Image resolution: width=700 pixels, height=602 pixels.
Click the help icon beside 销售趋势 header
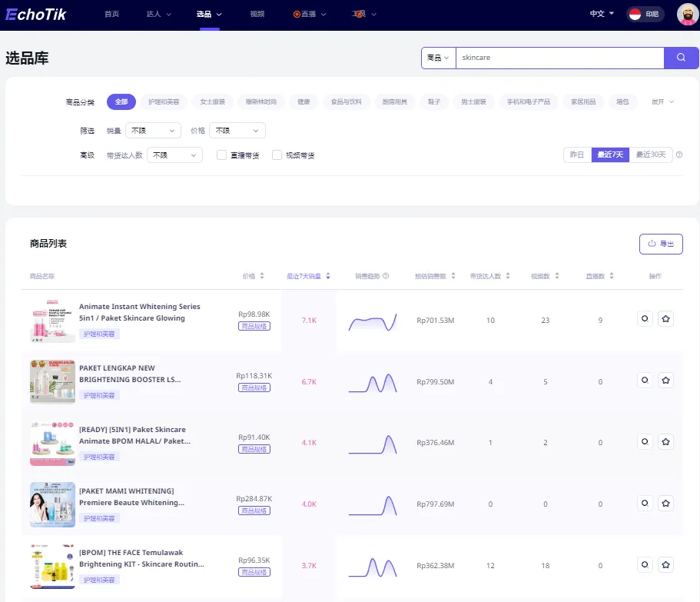click(x=386, y=276)
